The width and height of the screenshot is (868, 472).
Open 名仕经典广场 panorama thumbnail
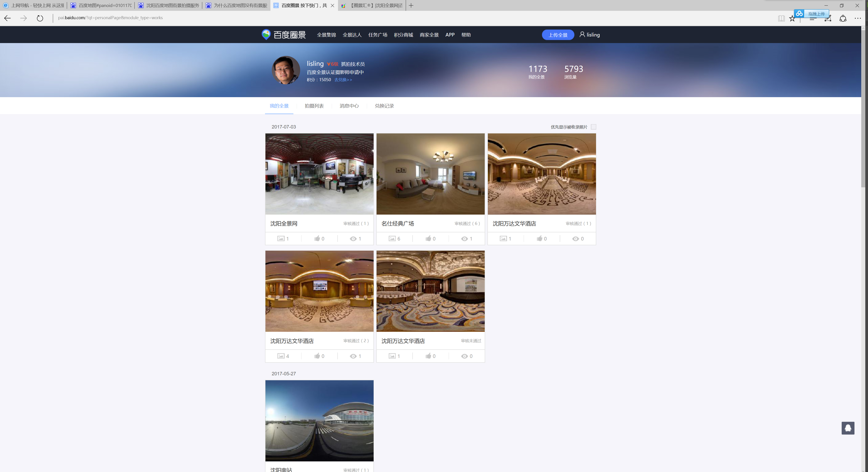pyautogui.click(x=431, y=174)
